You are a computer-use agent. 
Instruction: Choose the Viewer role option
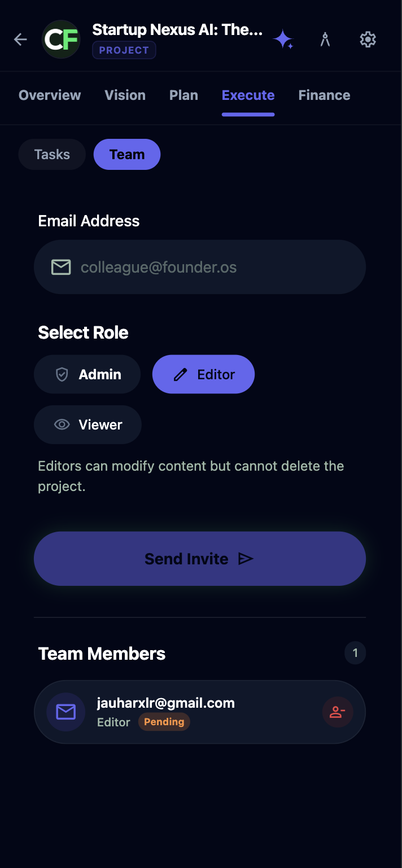(x=88, y=424)
